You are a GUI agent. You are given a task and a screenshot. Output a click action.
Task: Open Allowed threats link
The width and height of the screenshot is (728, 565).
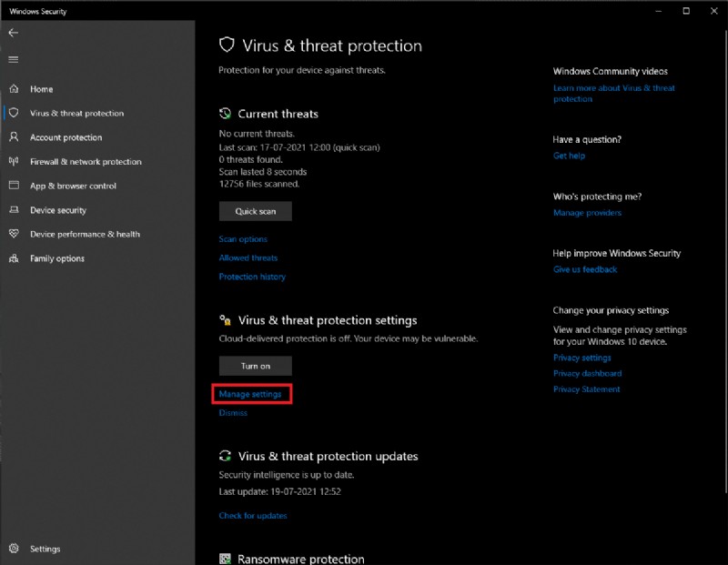pyautogui.click(x=248, y=257)
